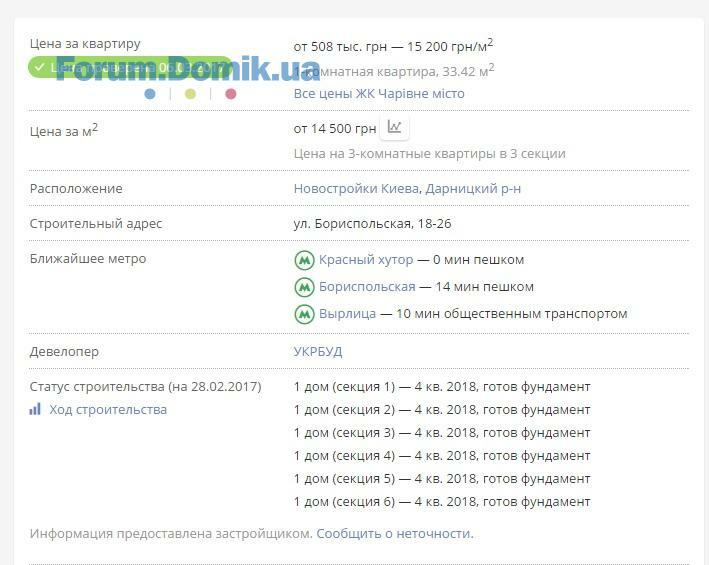Click '1 дом (секция 4)' status row

442,456
